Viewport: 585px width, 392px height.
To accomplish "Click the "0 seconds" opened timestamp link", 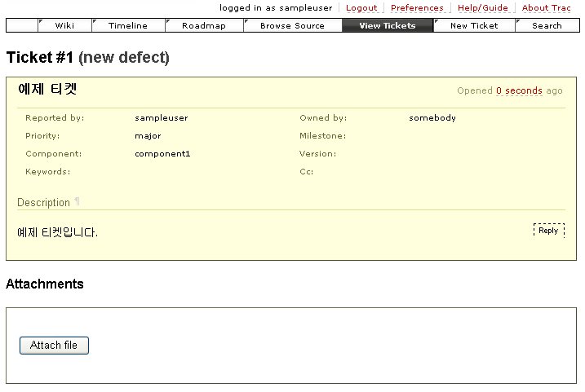I will tap(519, 90).
